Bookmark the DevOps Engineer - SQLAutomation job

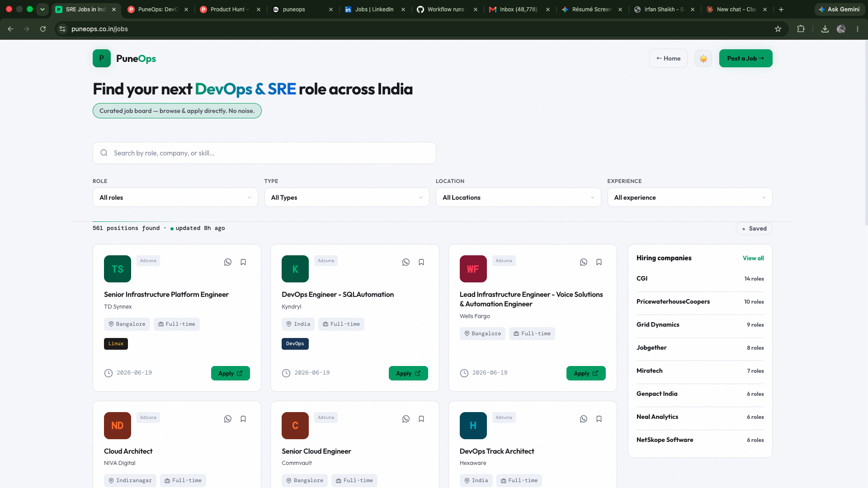[421, 262]
